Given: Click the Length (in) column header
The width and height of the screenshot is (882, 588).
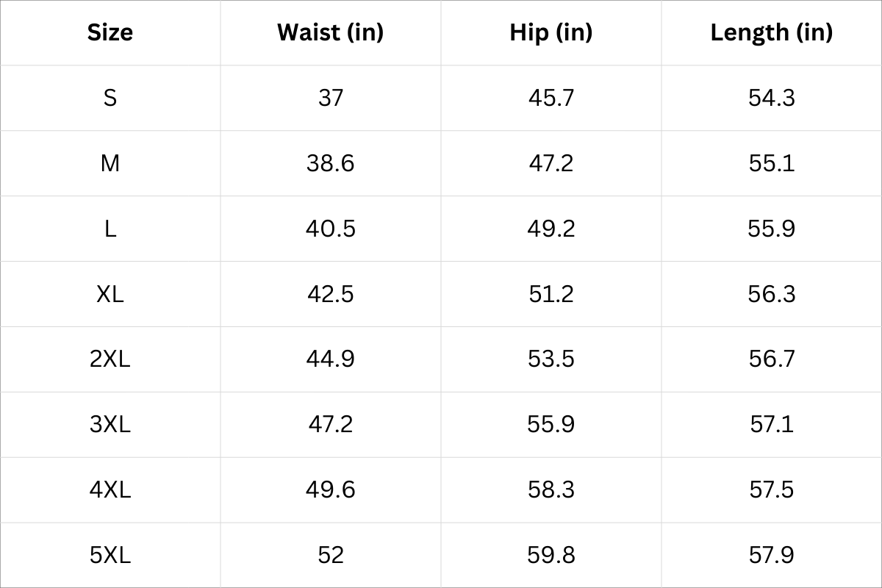Looking at the screenshot, I should 772,32.
